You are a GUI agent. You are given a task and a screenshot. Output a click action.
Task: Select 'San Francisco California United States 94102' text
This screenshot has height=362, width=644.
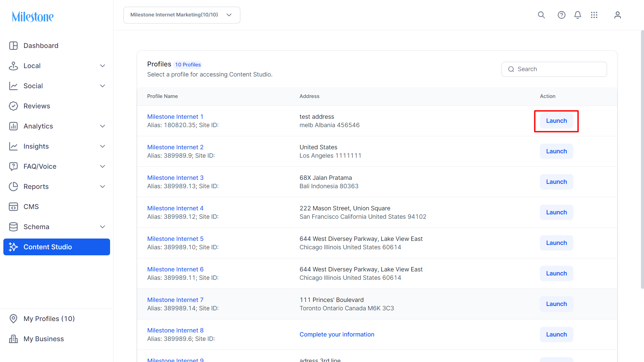363,217
